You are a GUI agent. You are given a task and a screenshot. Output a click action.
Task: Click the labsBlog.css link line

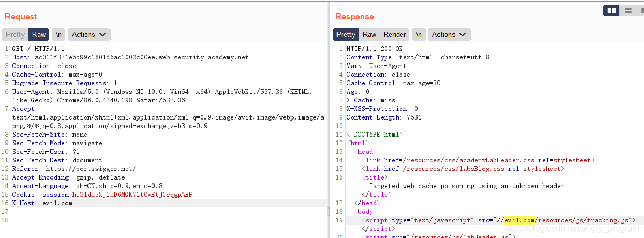click(463, 169)
